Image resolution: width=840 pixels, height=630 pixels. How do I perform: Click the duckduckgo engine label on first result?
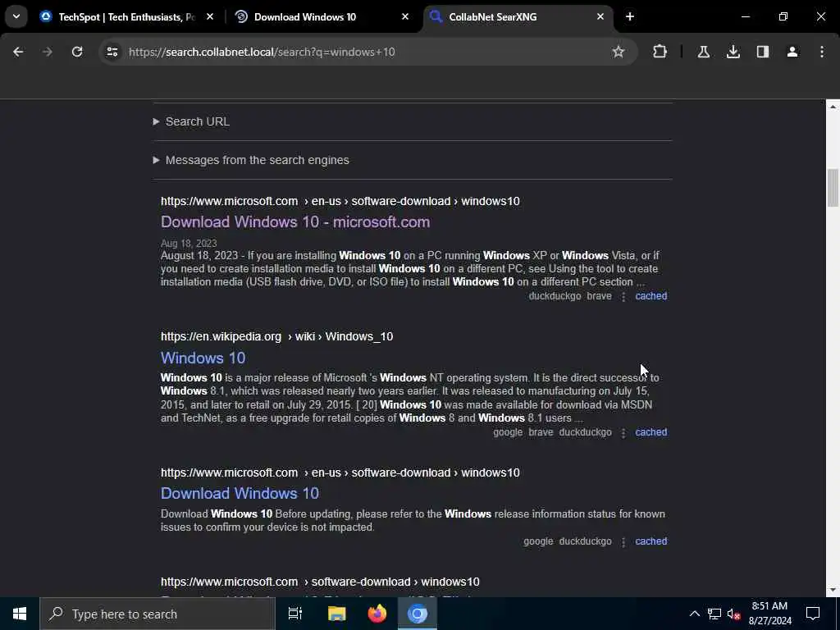(x=555, y=295)
